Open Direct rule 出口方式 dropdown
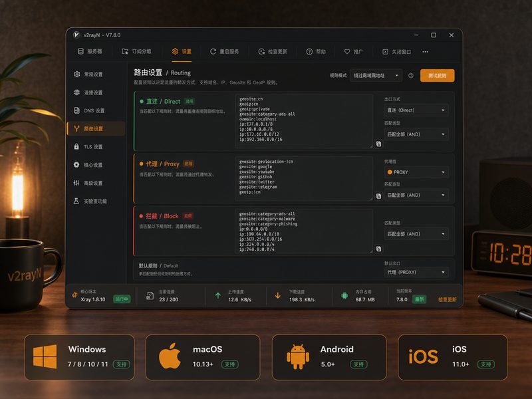The image size is (532, 399). [416, 110]
